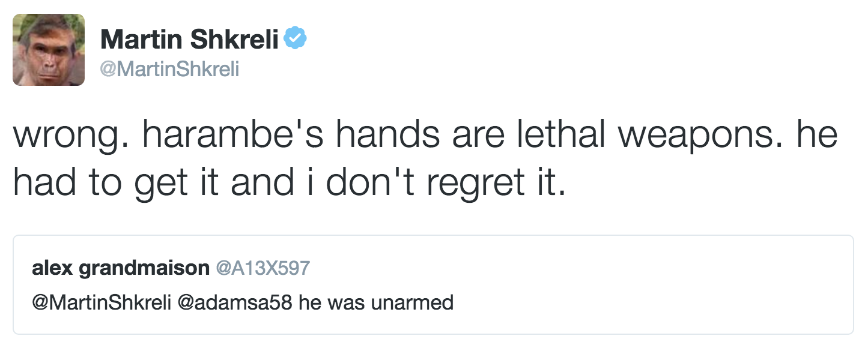This screenshot has width=868, height=348.
Task: Open the quoted author name alex grandmaison
Action: 120,268
